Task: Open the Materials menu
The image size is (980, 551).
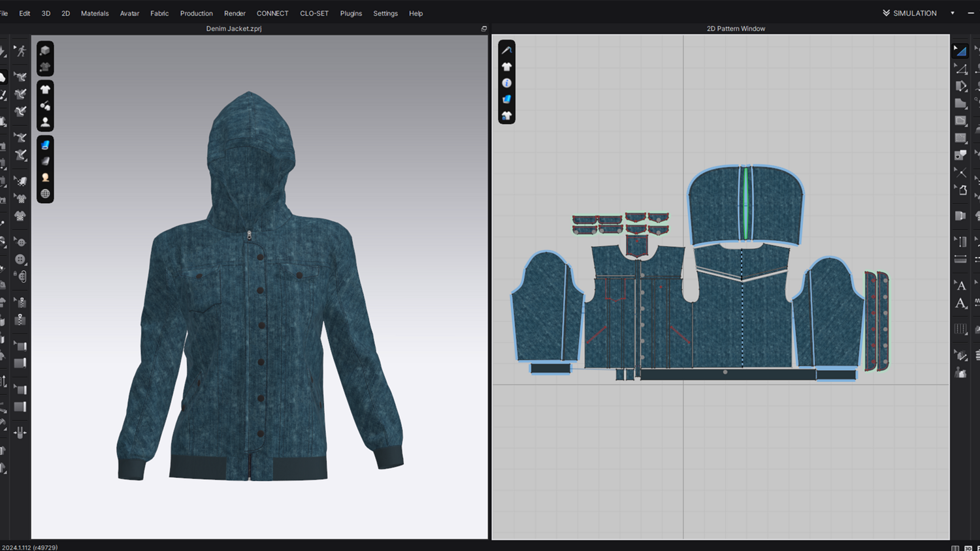Action: [x=95, y=13]
